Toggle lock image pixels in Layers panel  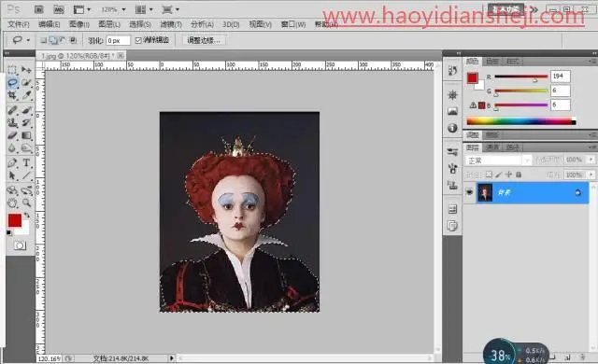point(499,175)
